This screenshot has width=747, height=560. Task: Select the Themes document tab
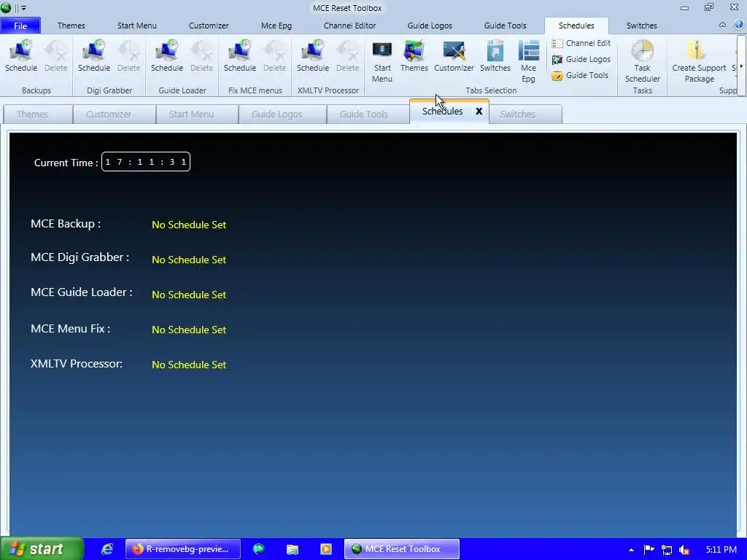click(x=38, y=114)
